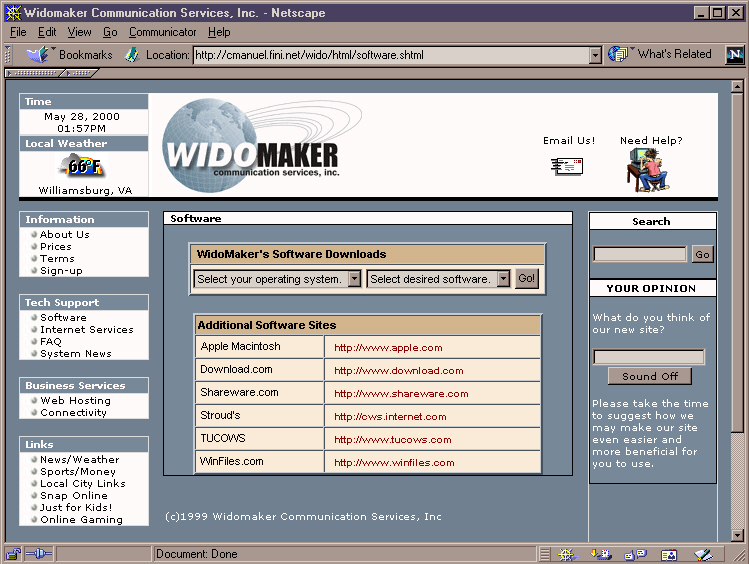This screenshot has height=564, width=749.
Task: Open the Online Gaming link
Action: point(81,520)
